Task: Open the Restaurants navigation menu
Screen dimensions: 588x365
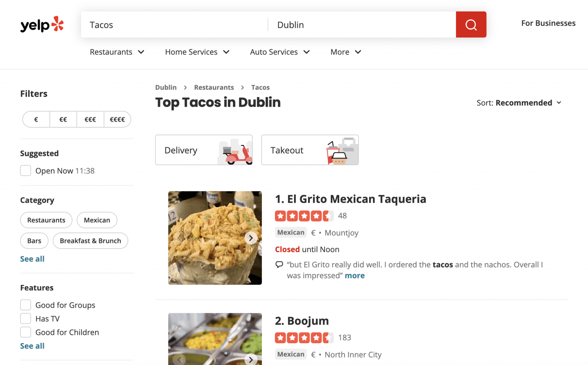Action: tap(117, 52)
